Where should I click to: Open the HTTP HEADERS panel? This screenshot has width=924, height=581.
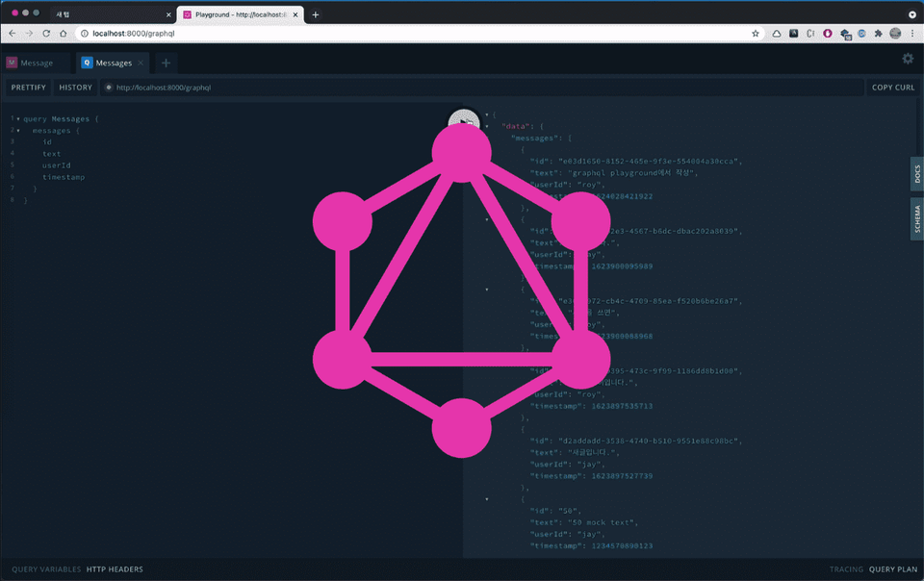115,569
